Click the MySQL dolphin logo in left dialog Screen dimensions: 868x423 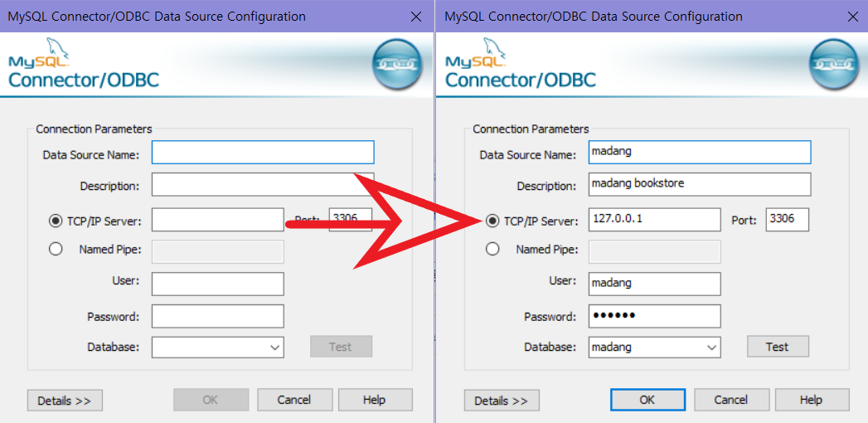point(39,52)
